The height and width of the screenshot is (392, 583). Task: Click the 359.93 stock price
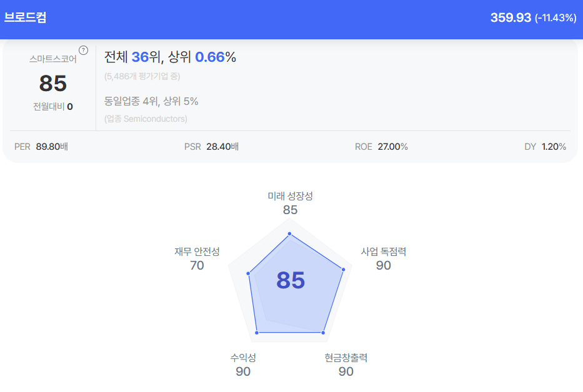click(511, 17)
